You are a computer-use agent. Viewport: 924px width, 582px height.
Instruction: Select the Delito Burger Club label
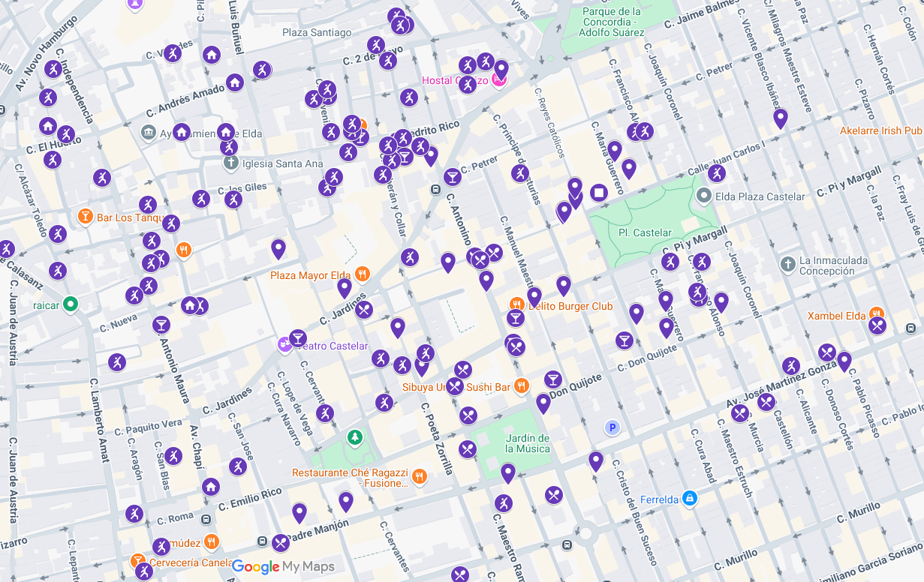(x=569, y=306)
